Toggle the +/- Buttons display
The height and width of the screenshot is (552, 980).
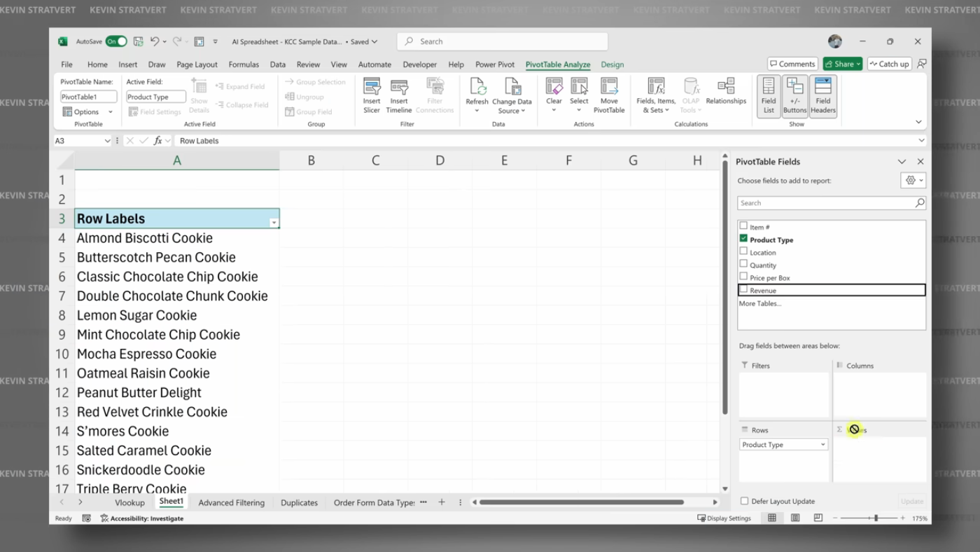[794, 96]
